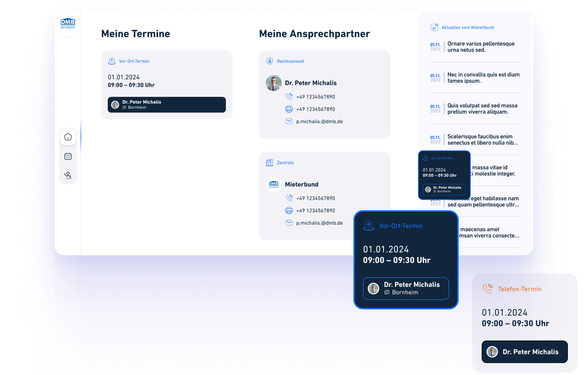
Task: Click the Mieterbund logo avatar in Zentrale card
Action: (274, 184)
